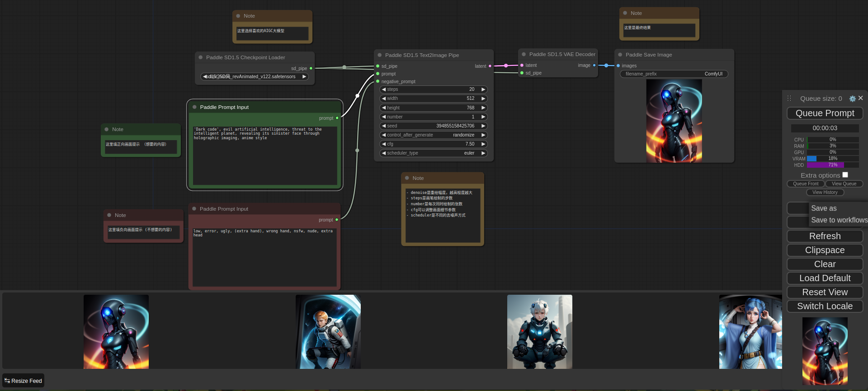Collapse the Paddle SD1.5 Text2Image Pipe node dot
This screenshot has width=868, height=391.
[x=380, y=55]
